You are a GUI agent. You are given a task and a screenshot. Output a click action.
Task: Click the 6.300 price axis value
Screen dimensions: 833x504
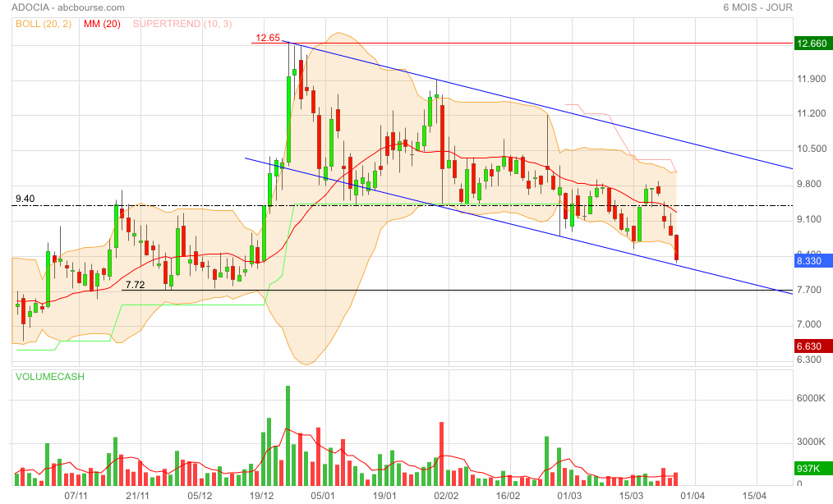point(809,360)
